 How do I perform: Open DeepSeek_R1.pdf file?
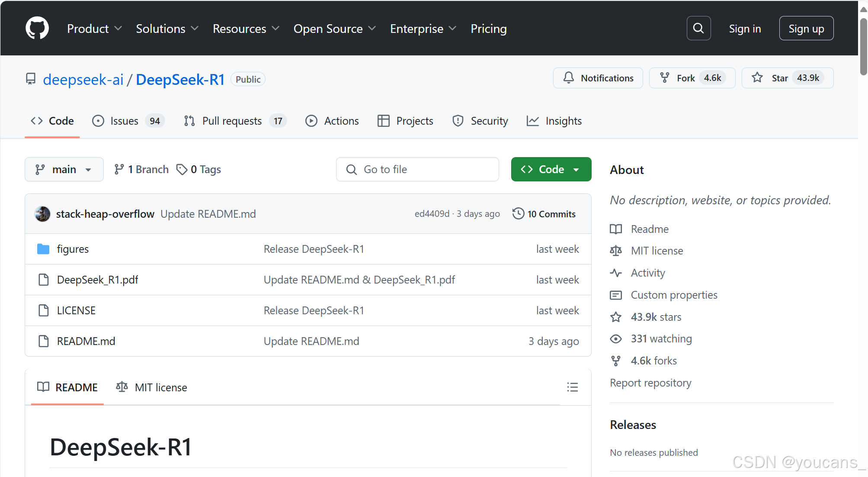[97, 280]
